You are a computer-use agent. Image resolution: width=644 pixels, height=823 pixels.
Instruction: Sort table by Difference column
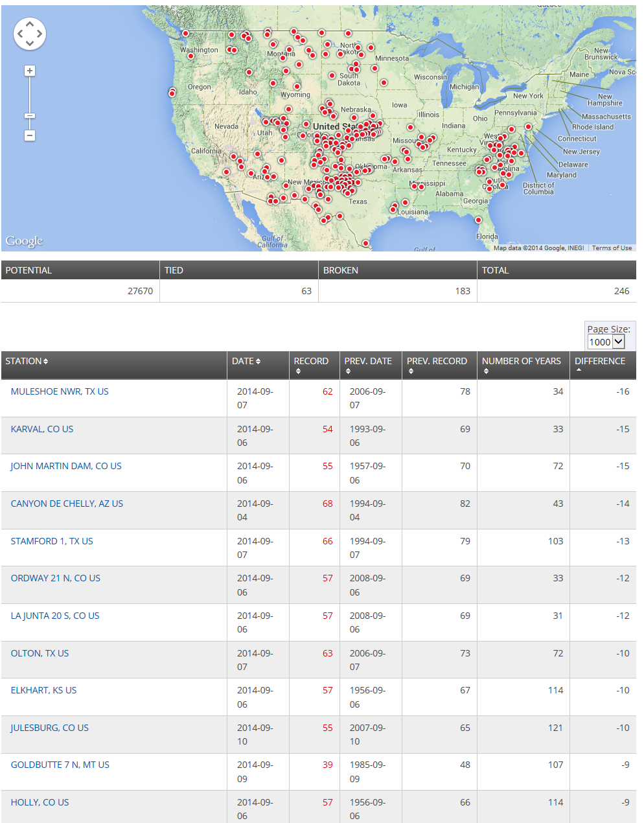click(x=600, y=365)
